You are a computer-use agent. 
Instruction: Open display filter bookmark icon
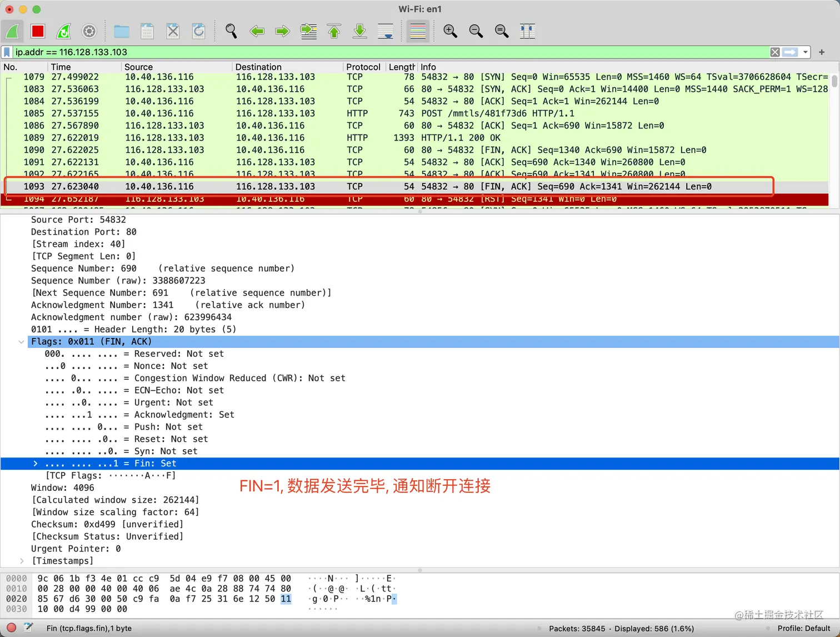click(7, 52)
